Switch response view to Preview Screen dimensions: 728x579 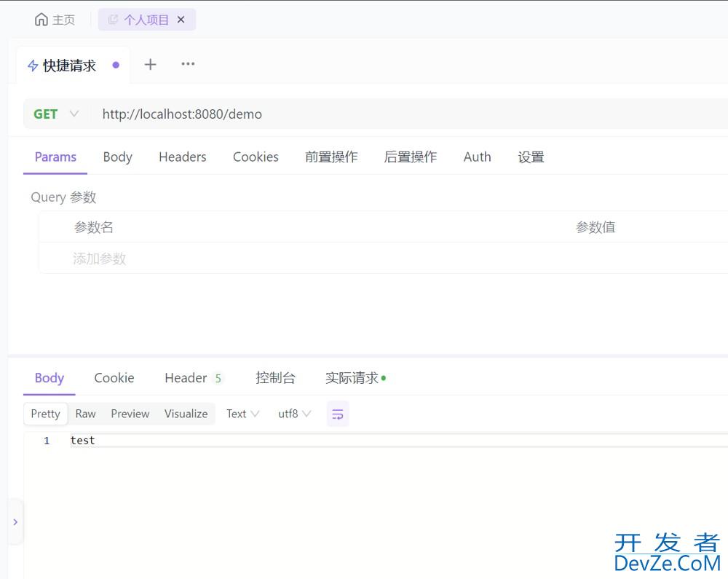(x=130, y=414)
